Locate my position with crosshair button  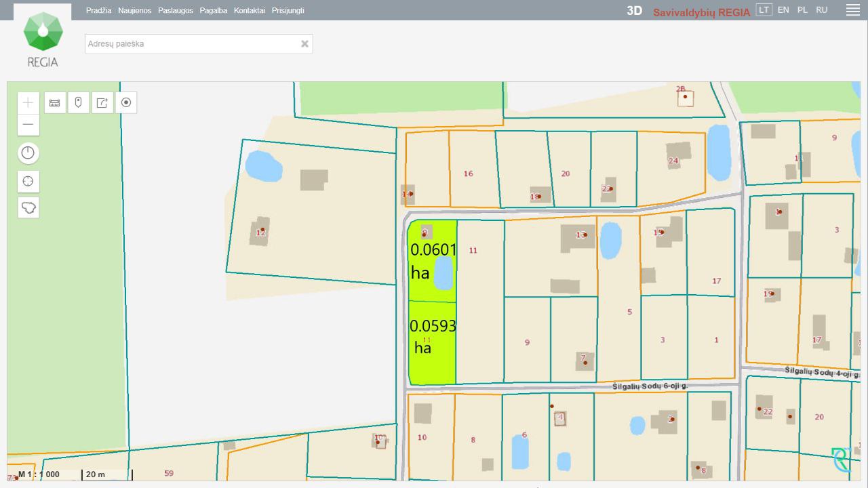click(x=28, y=182)
